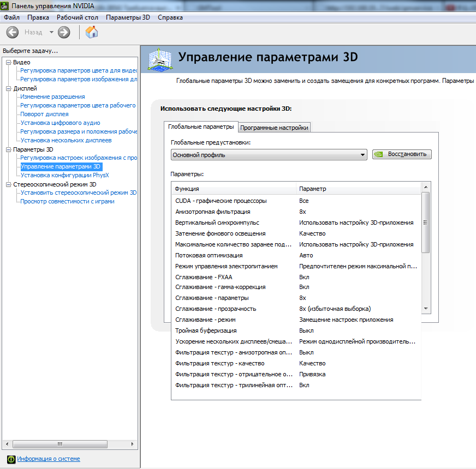The width and height of the screenshot is (476, 469).
Task: Open the Back history dropdown arrow
Action: point(51,32)
